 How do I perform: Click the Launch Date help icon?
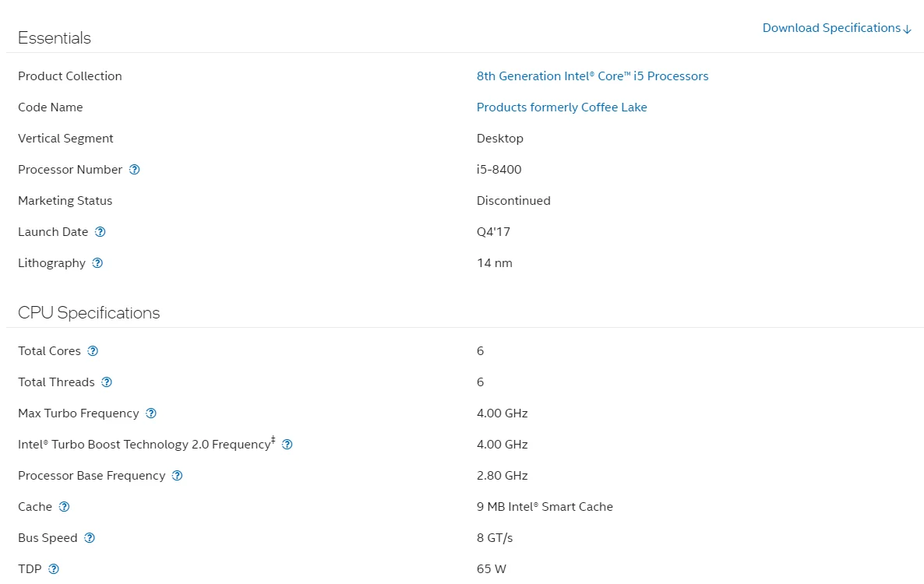pos(101,232)
